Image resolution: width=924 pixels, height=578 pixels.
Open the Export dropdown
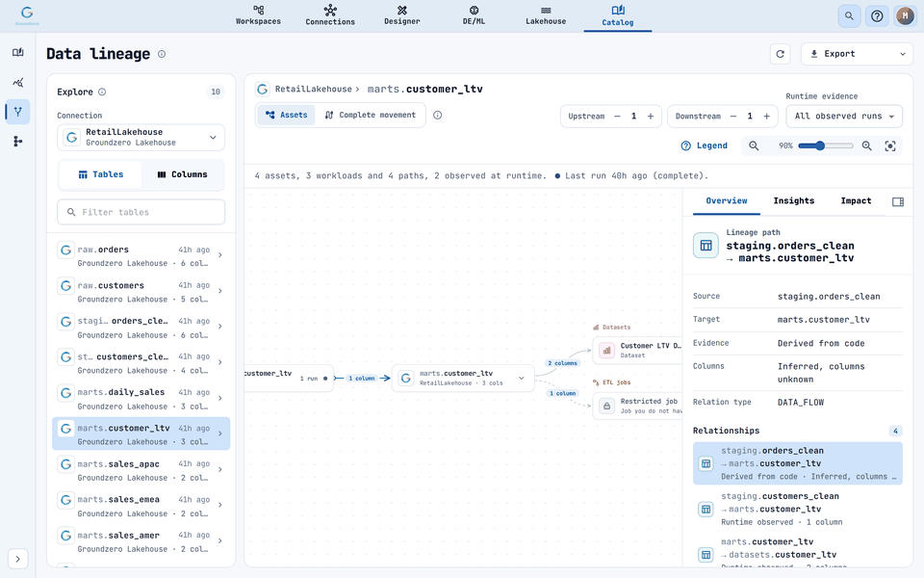pos(857,54)
